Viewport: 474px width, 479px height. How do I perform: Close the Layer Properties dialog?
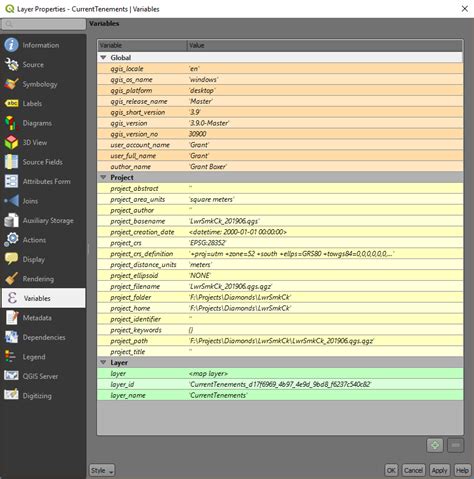465,9
